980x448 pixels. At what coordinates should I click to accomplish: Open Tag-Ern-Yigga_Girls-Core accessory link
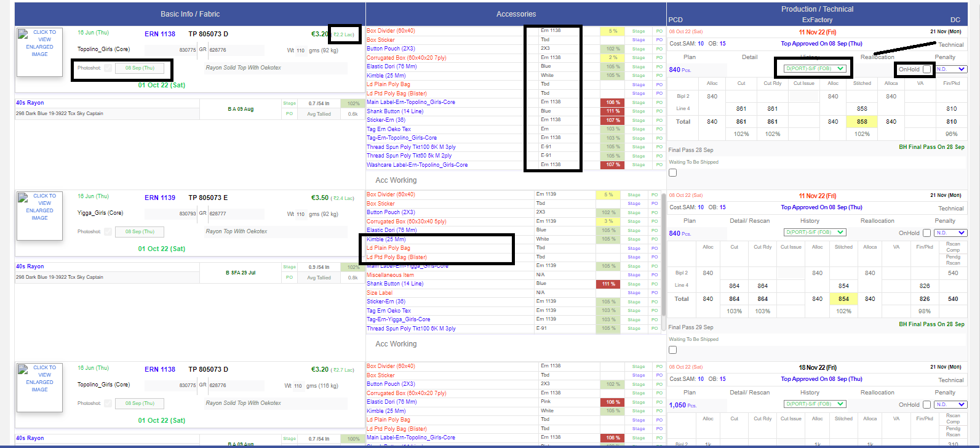[x=399, y=319]
